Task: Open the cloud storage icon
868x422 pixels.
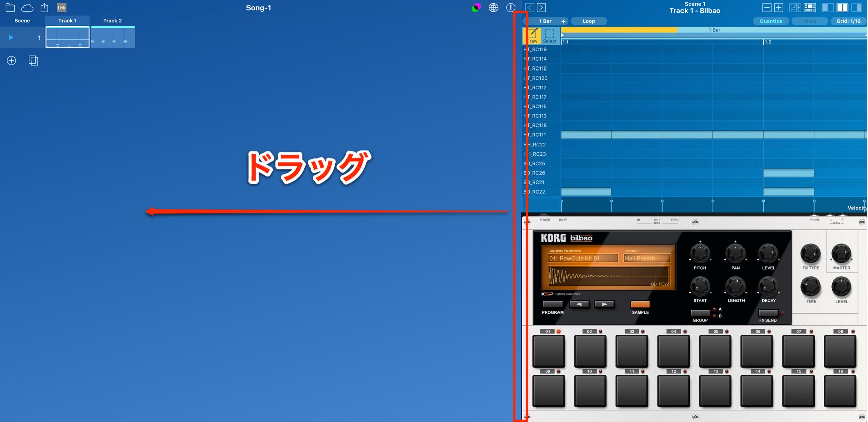Action: pos(27,8)
